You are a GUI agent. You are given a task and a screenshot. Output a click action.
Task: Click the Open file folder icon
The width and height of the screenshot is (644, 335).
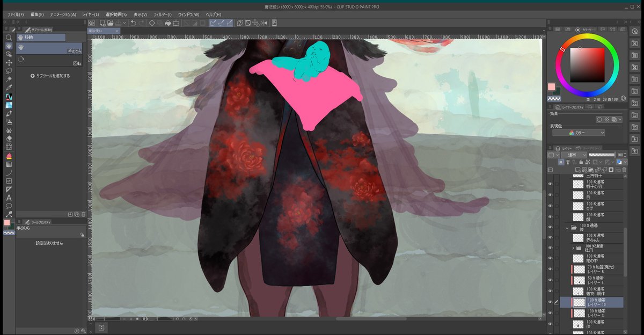coord(109,23)
